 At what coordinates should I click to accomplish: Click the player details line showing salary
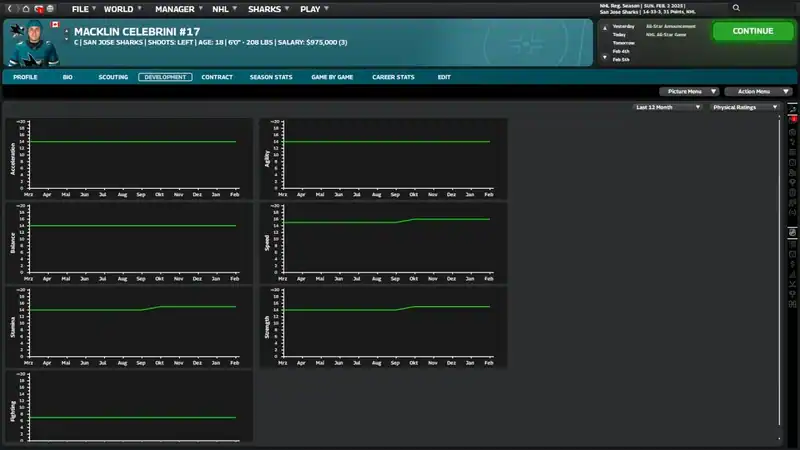pos(210,42)
